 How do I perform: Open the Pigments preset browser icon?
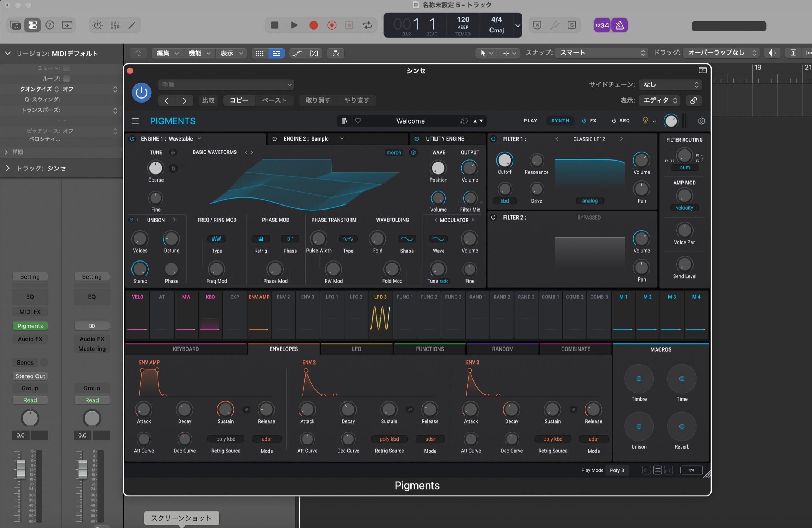tap(344, 121)
